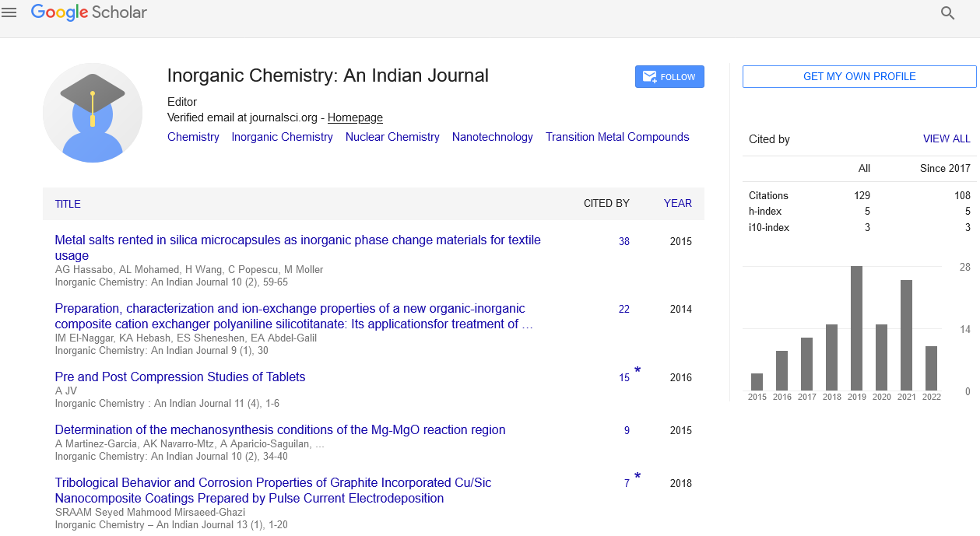Viewport: 980px width, 536px height.
Task: Select the Nanotechnology interest tag
Action: click(493, 137)
